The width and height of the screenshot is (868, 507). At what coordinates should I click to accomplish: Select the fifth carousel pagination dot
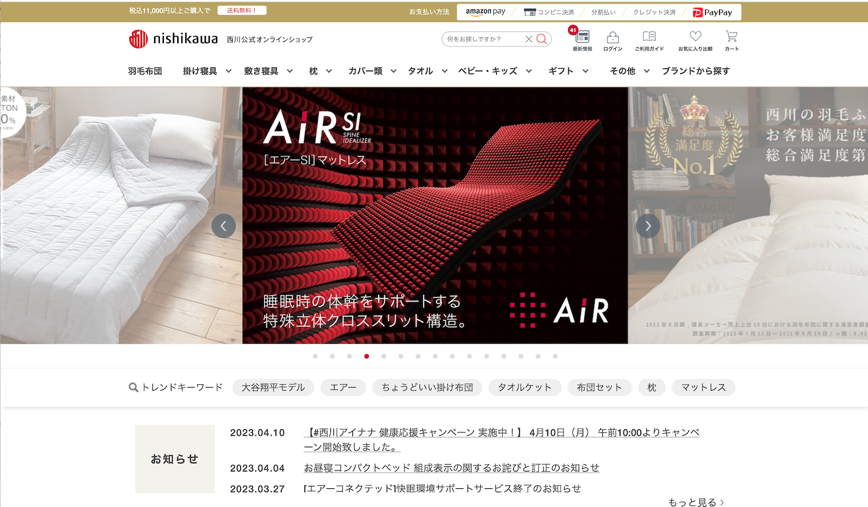(x=384, y=356)
